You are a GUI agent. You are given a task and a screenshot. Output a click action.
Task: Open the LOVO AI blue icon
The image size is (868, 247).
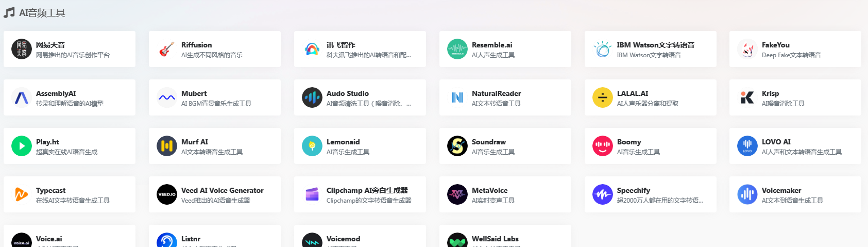click(x=747, y=146)
